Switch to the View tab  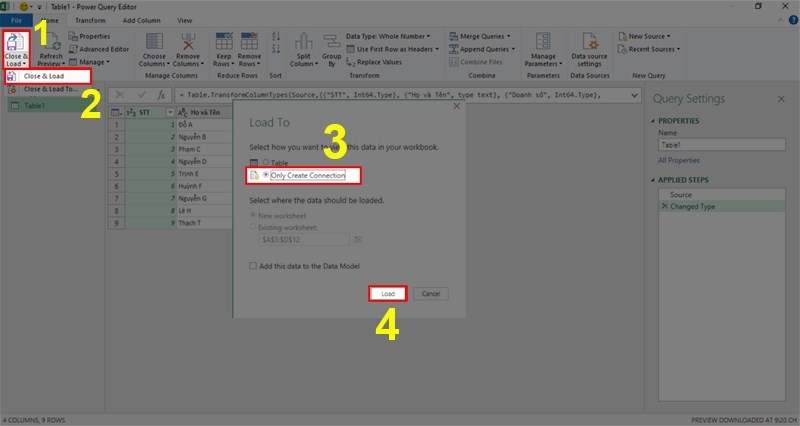pos(185,20)
